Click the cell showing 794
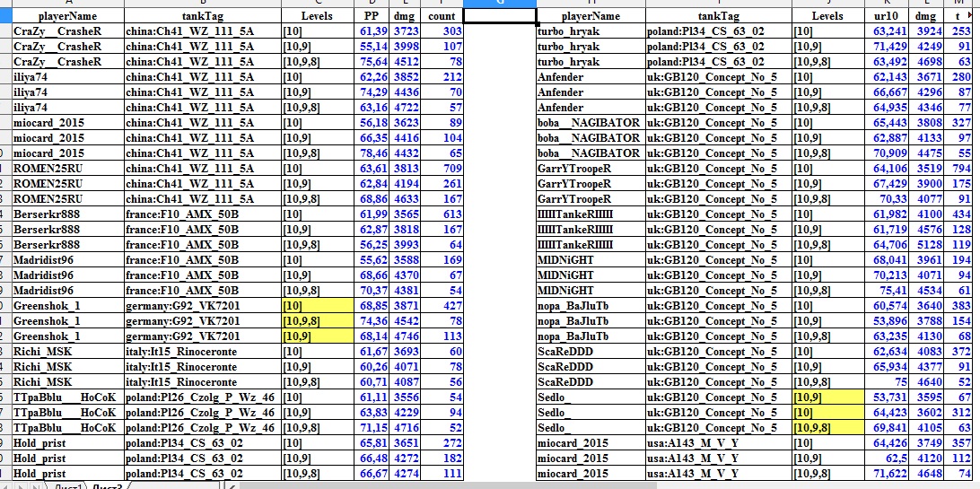 click(x=958, y=169)
